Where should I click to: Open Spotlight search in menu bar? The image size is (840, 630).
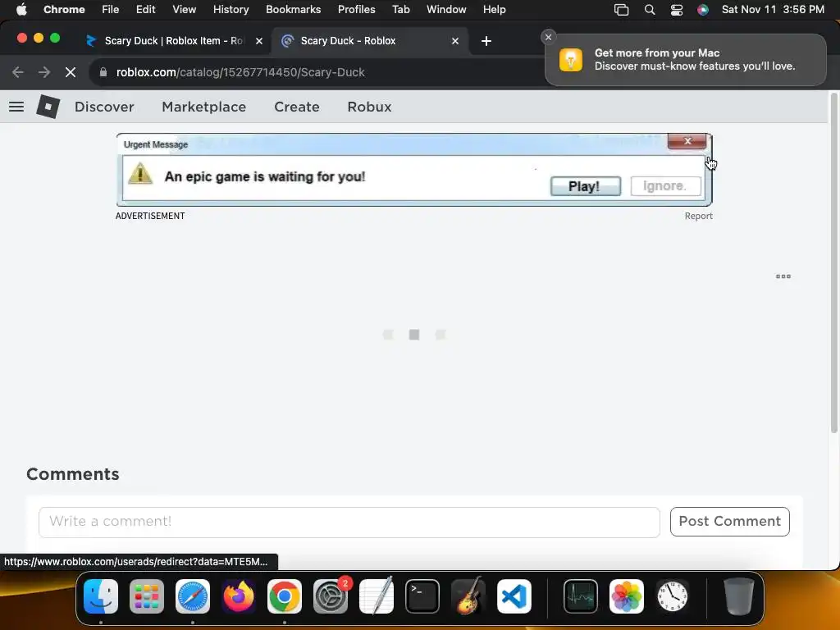point(650,10)
